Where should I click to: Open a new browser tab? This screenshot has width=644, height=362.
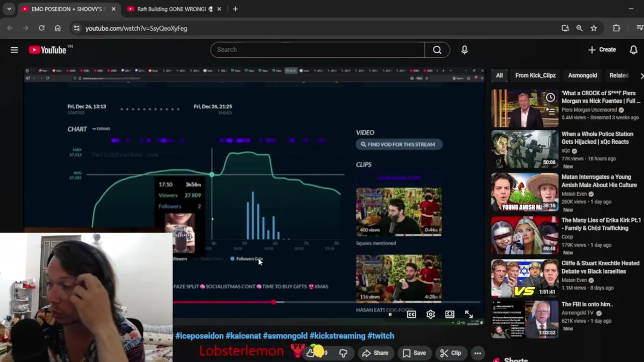pos(235,9)
